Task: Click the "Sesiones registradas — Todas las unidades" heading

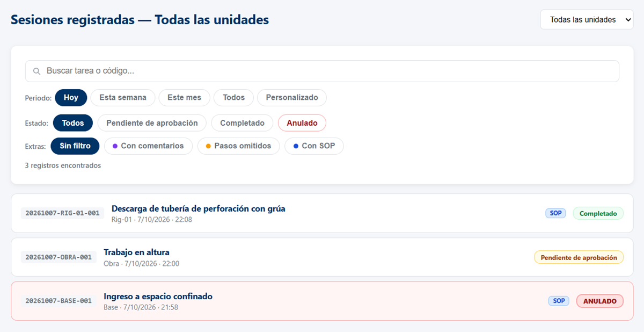Action: pos(140,20)
